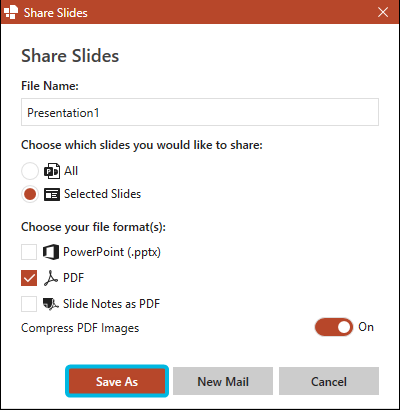This screenshot has width=400, height=411.
Task: Click the PowerPoint file icon beside All
Action: (x=52, y=171)
